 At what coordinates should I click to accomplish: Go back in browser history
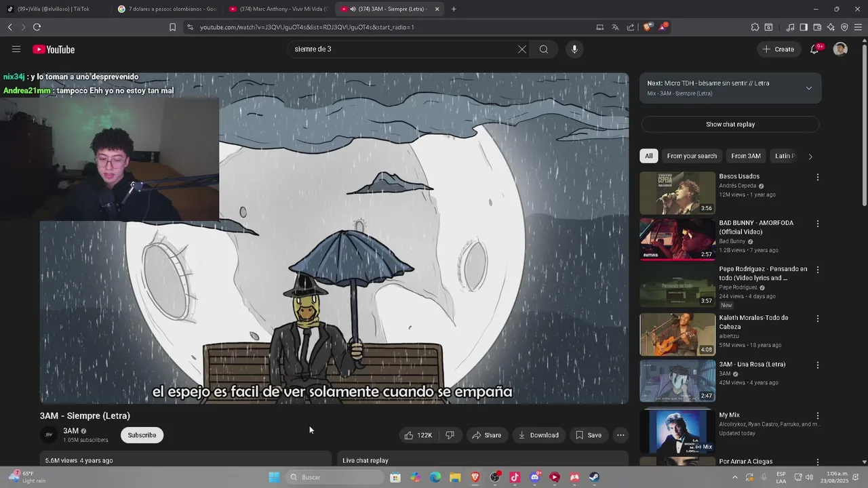point(9,27)
